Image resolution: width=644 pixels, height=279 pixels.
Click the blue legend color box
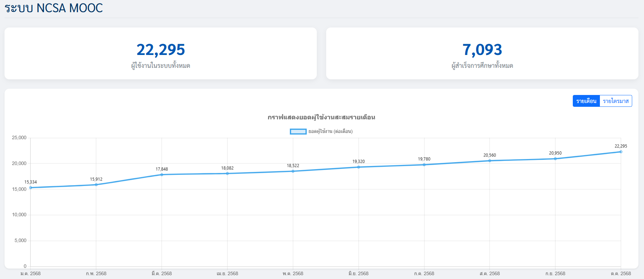298,131
